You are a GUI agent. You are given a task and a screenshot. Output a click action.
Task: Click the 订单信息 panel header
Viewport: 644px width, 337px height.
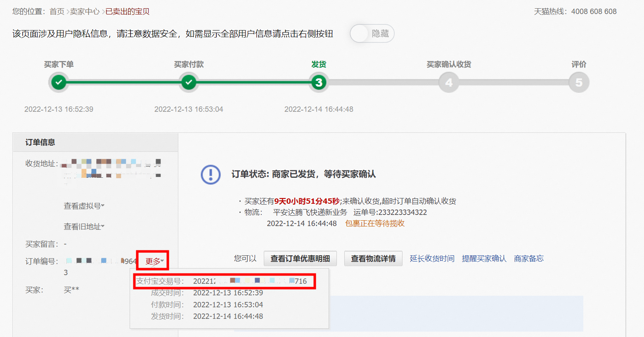95,142
